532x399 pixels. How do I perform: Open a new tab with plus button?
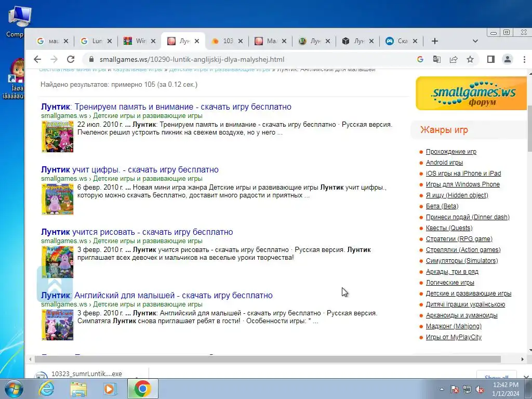435,41
